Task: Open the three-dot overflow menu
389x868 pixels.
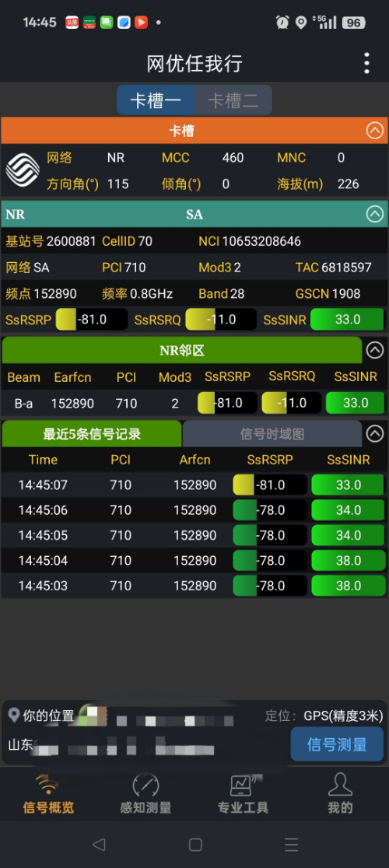Action: (366, 64)
